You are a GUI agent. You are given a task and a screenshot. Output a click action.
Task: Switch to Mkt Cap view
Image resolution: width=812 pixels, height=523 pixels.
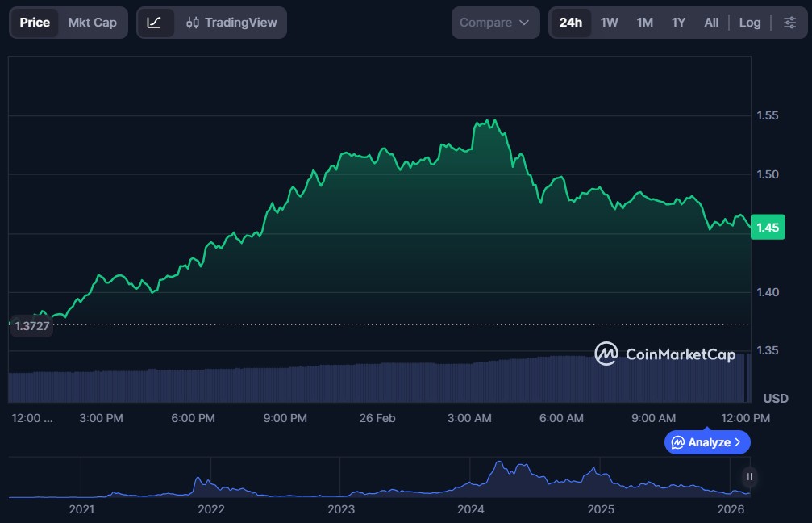91,23
